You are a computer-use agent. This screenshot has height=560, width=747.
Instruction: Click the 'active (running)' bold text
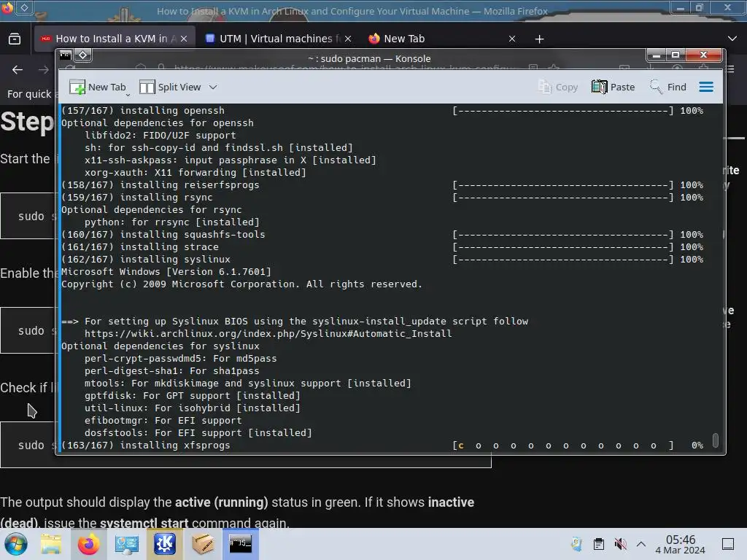tap(222, 502)
